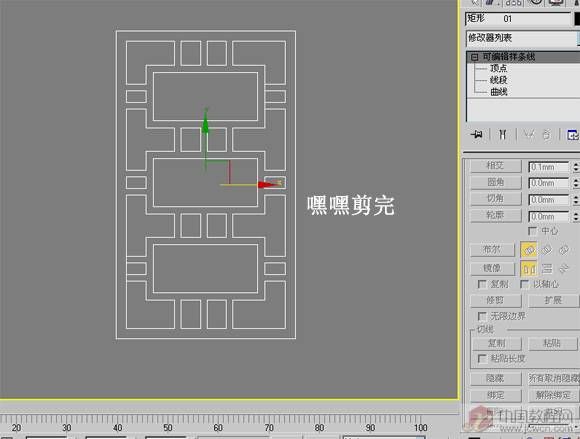Screen dimensions: 580x439
Task: Select the 曲线 sub-object level
Action: pyautogui.click(x=498, y=92)
